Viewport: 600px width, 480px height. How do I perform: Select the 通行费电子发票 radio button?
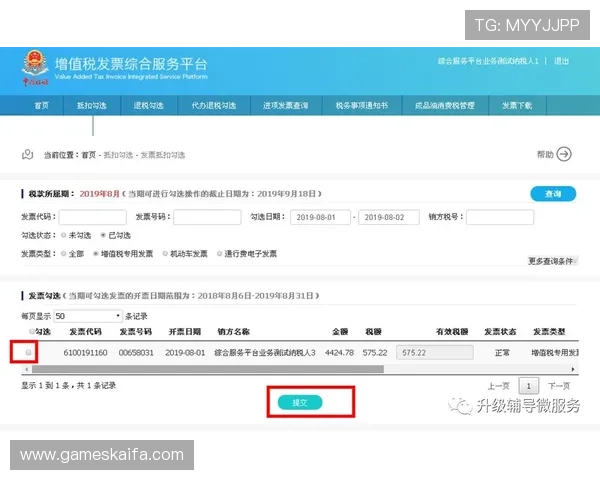[x=220, y=253]
